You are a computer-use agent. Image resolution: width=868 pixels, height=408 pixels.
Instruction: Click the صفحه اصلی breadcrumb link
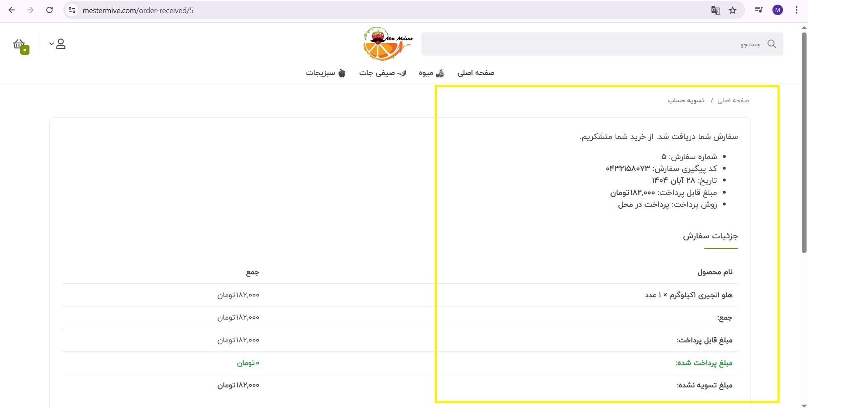[x=733, y=101]
